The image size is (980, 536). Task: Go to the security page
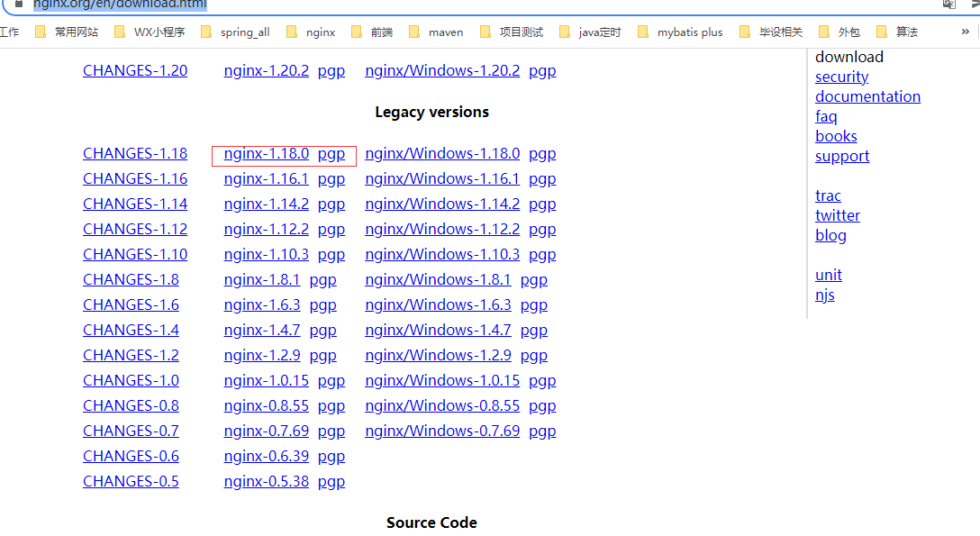tap(842, 77)
